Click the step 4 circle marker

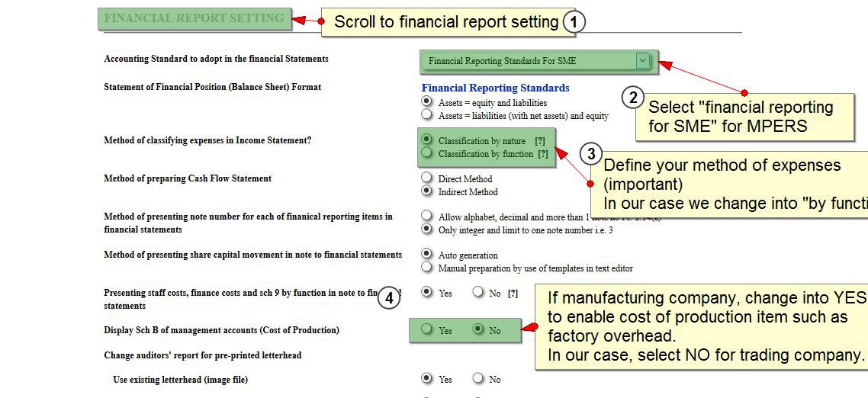tap(389, 298)
